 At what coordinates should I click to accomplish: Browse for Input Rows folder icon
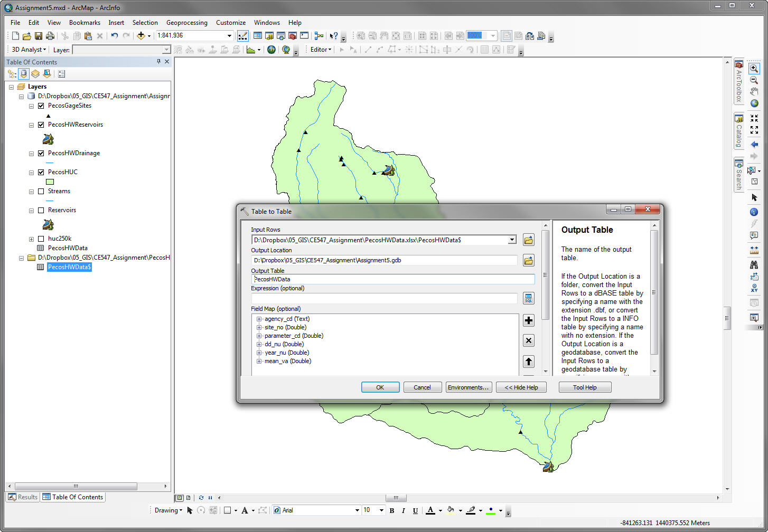(x=528, y=240)
